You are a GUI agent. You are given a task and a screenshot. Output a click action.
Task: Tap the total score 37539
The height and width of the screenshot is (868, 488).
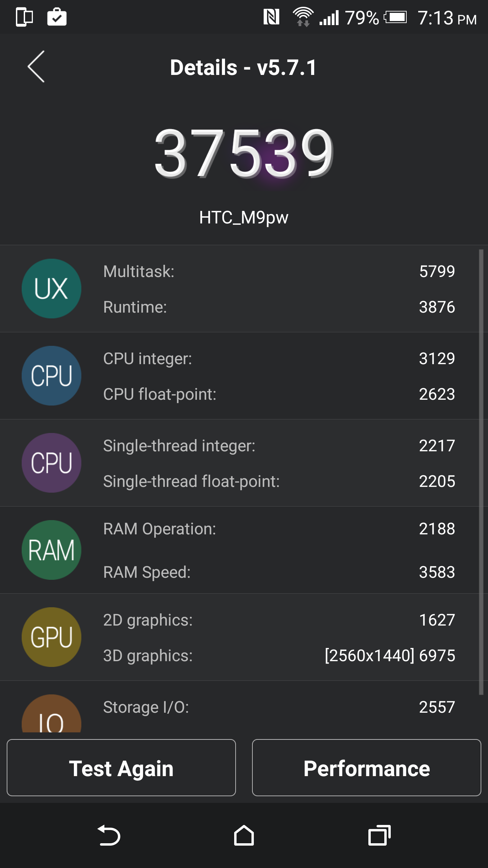click(244, 153)
